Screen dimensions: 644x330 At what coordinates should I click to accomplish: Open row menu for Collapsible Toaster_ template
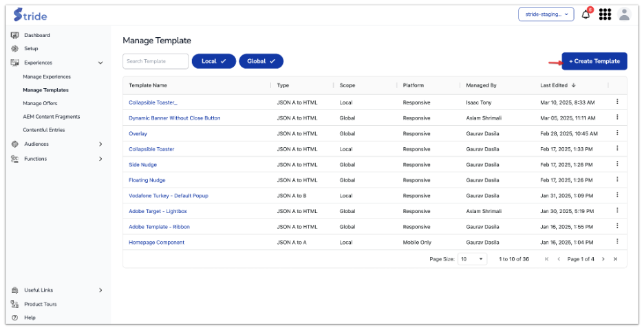click(617, 101)
